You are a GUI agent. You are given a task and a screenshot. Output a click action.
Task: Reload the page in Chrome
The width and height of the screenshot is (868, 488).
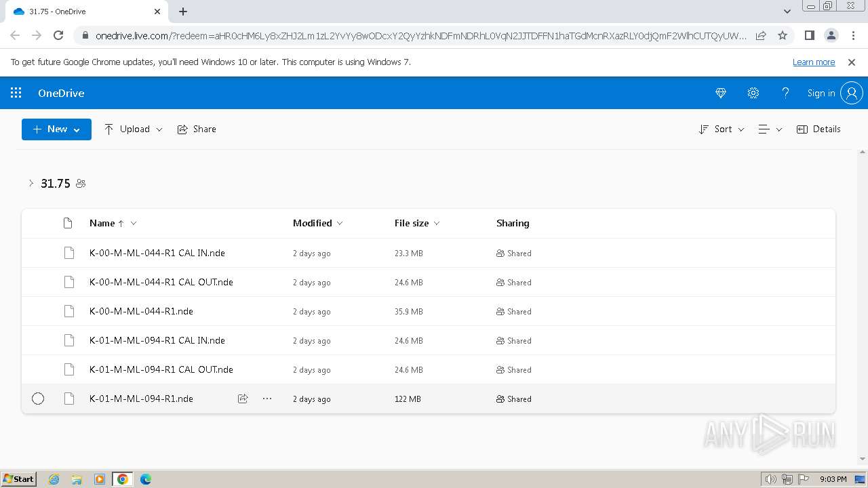point(58,35)
